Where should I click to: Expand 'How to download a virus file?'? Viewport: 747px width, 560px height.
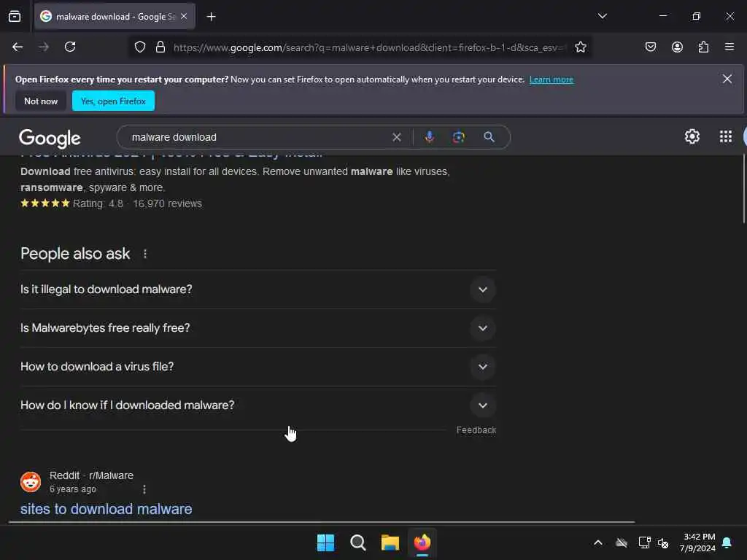pyautogui.click(x=258, y=367)
